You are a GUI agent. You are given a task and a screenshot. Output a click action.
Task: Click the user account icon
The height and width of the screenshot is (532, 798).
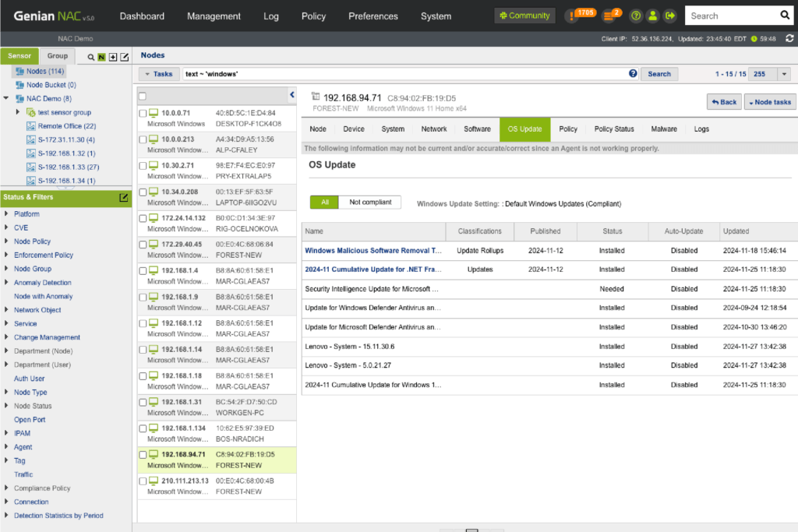click(653, 16)
